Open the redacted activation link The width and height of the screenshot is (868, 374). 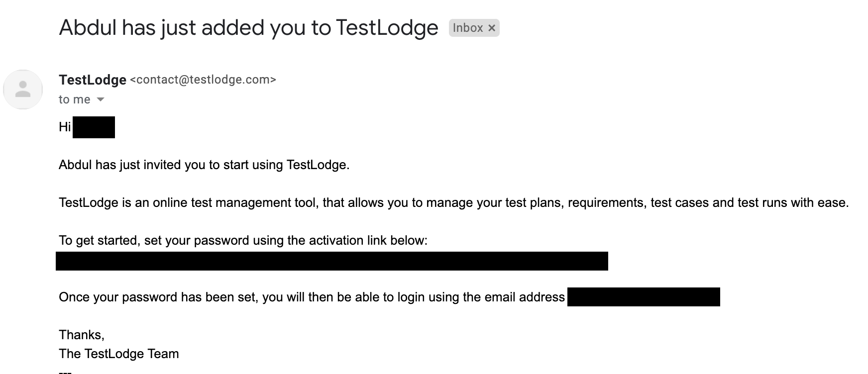pos(332,261)
